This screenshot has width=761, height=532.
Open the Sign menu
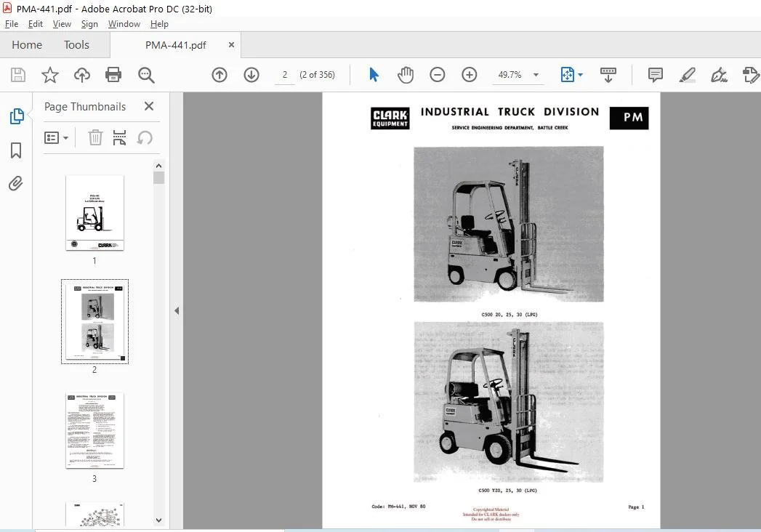click(x=89, y=24)
